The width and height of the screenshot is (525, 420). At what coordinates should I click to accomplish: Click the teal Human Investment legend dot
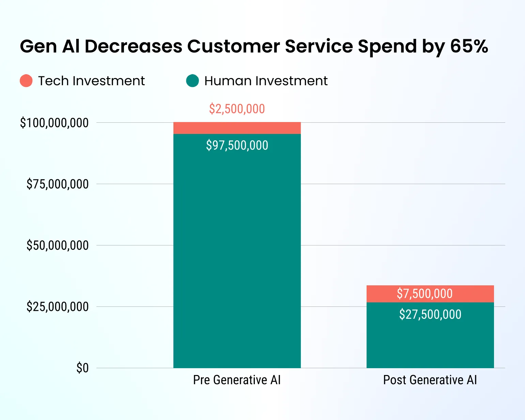pyautogui.click(x=192, y=81)
